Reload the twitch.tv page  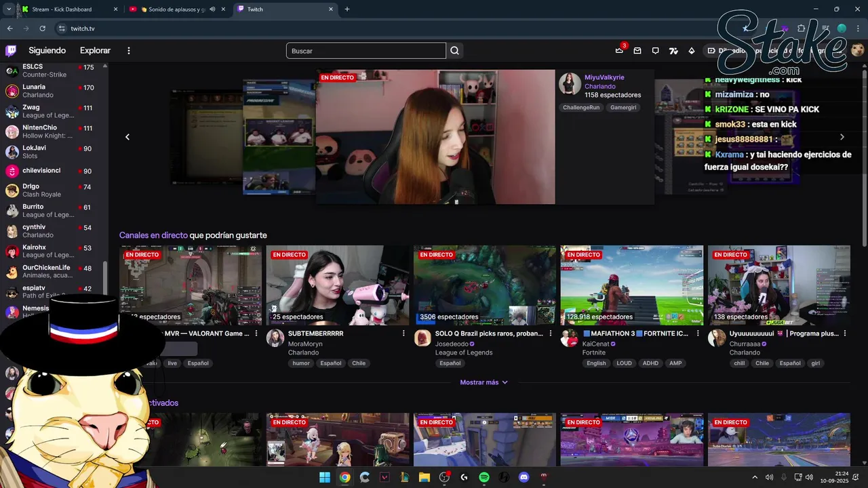pos(42,28)
